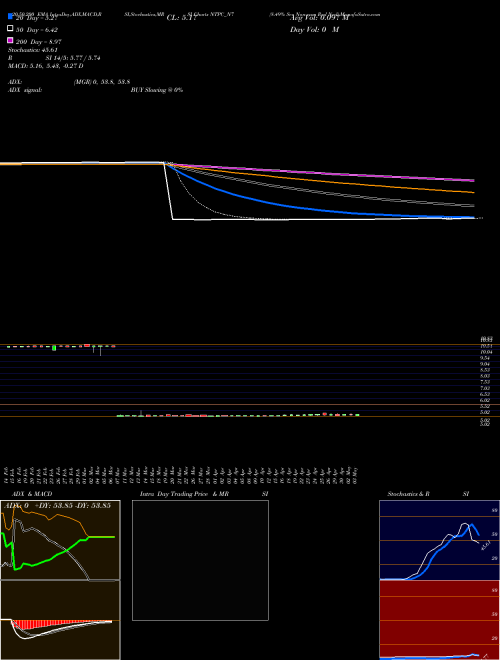The image size is (500, 660).
Task: Open the blue Stochastics chart panel
Action: (439, 540)
